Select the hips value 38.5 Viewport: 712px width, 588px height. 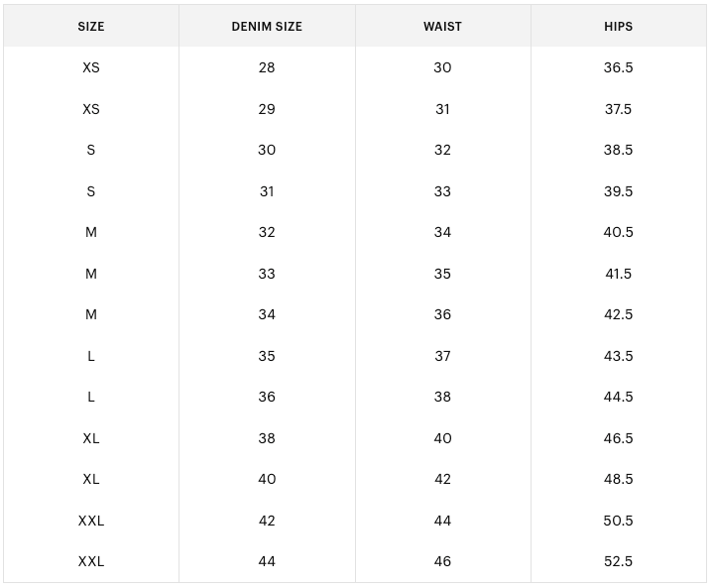click(x=618, y=150)
